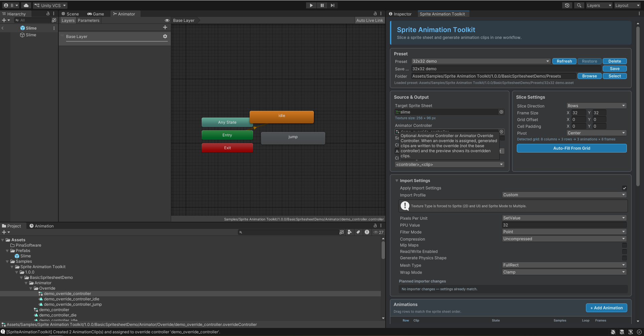The width and height of the screenshot is (644, 336).
Task: Click the Base Layer settings gear icon
Action: click(x=165, y=36)
